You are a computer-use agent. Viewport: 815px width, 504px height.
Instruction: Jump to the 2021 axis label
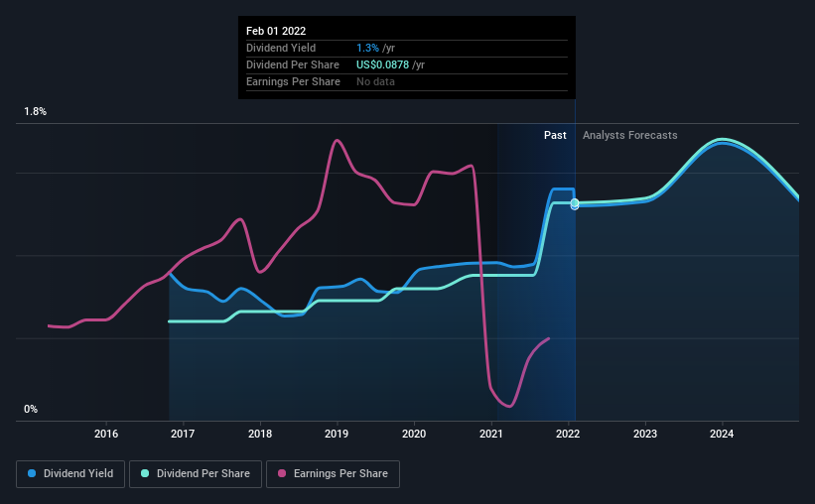point(490,434)
